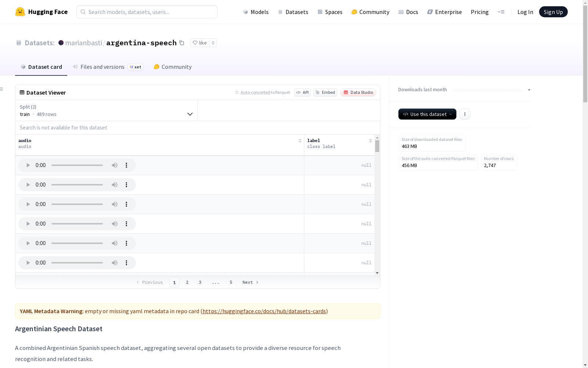Go to page 3 of the table
588x368 pixels.
coord(200,282)
